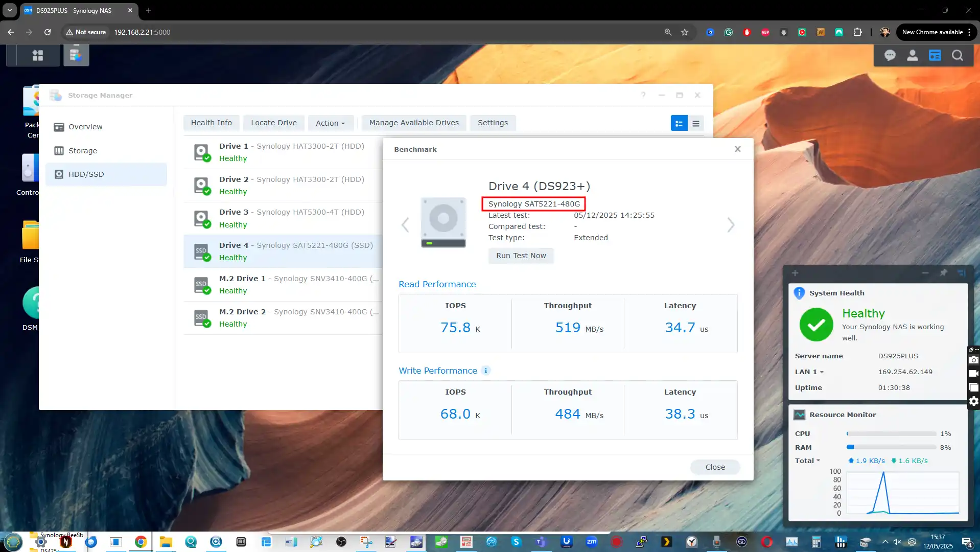Reload the browser page
The height and width of the screenshot is (552, 980).
48,32
